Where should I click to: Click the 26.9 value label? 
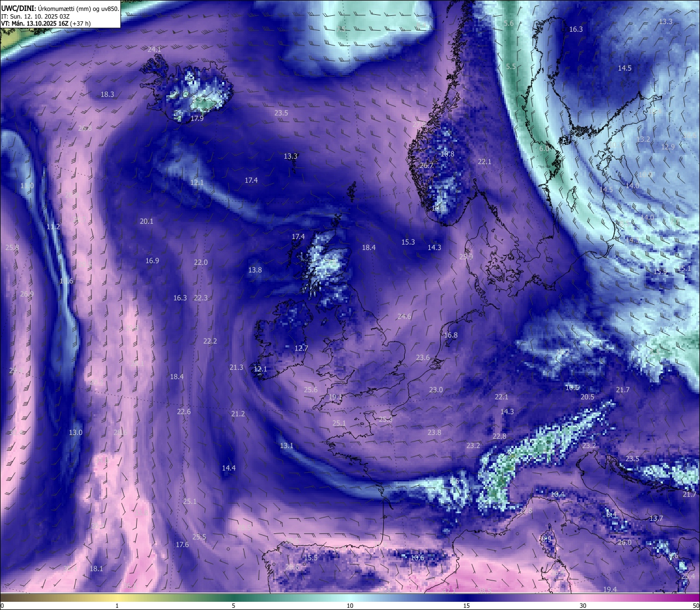(26, 294)
